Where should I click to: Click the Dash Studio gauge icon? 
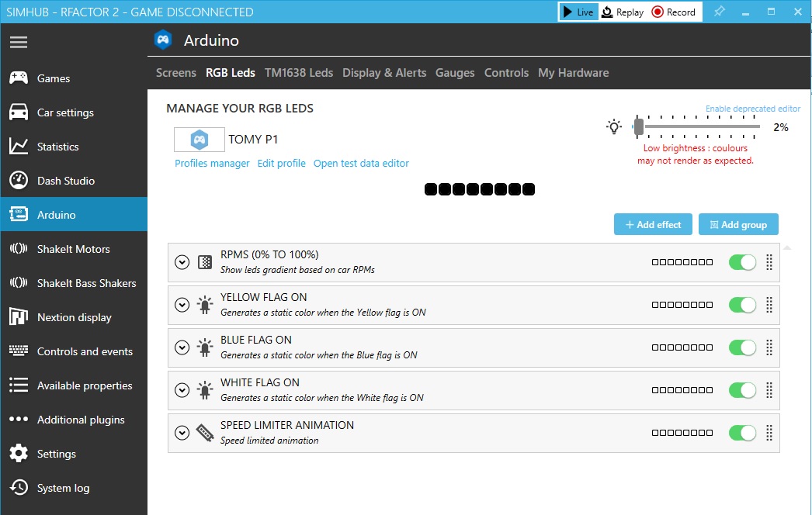tap(19, 181)
